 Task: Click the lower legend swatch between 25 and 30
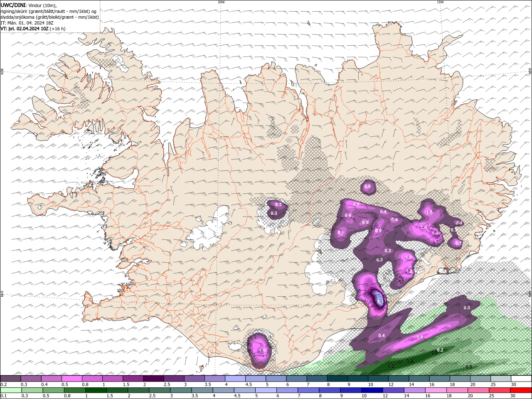(500, 390)
